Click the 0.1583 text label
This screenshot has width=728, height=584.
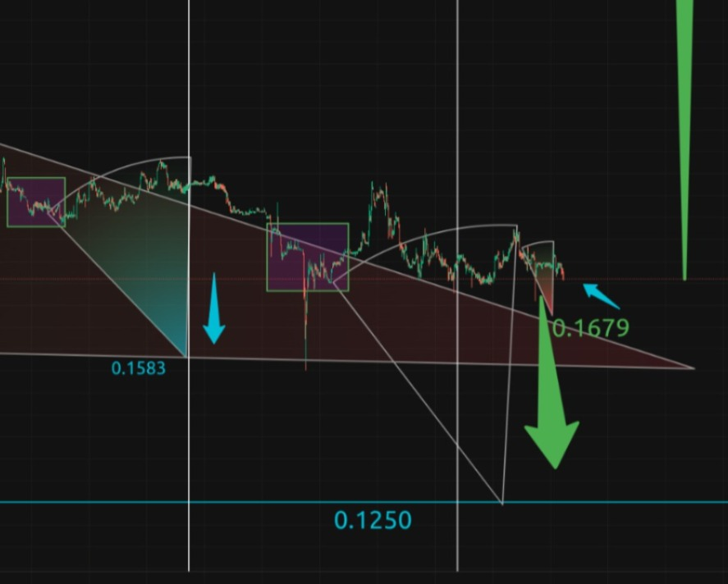(139, 368)
